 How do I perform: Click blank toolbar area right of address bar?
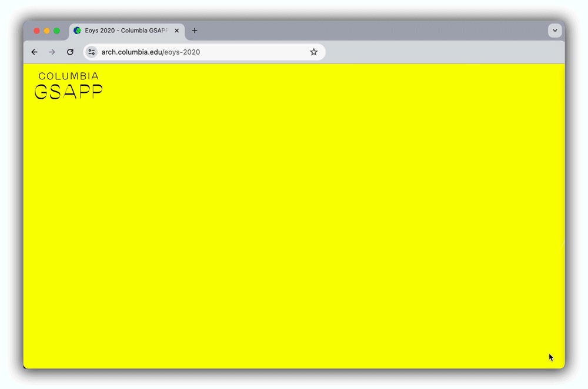[441, 52]
